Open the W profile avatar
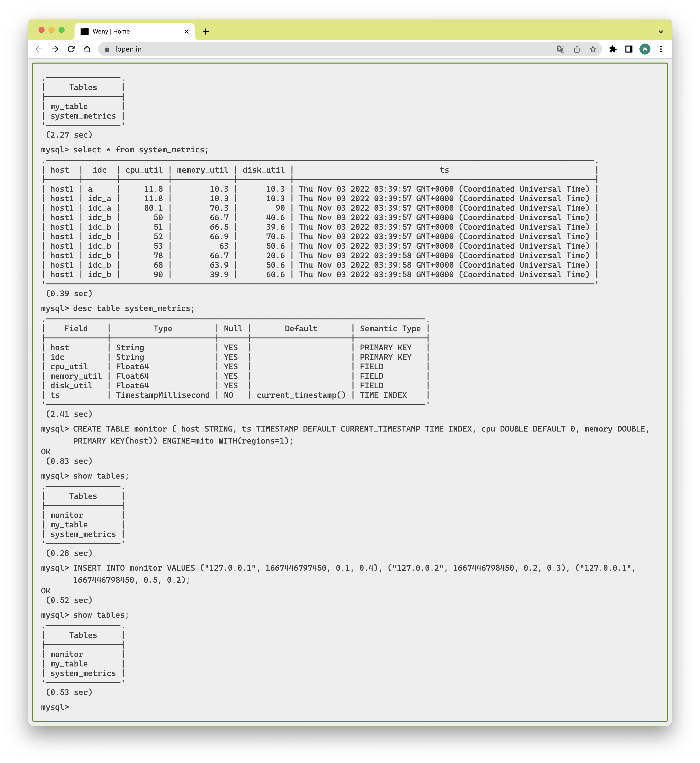Viewport: 700px width, 763px height. tap(645, 49)
